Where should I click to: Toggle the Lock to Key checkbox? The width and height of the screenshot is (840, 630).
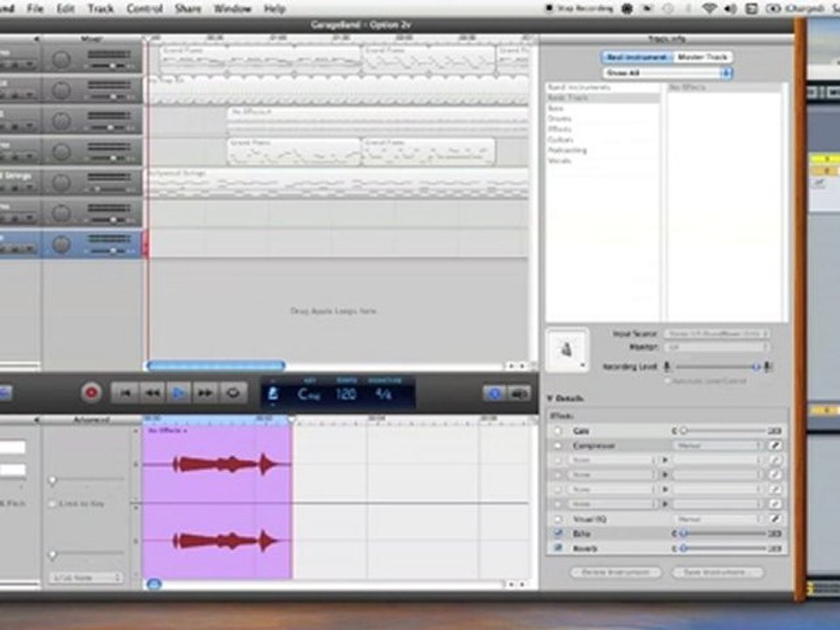pyautogui.click(x=52, y=504)
